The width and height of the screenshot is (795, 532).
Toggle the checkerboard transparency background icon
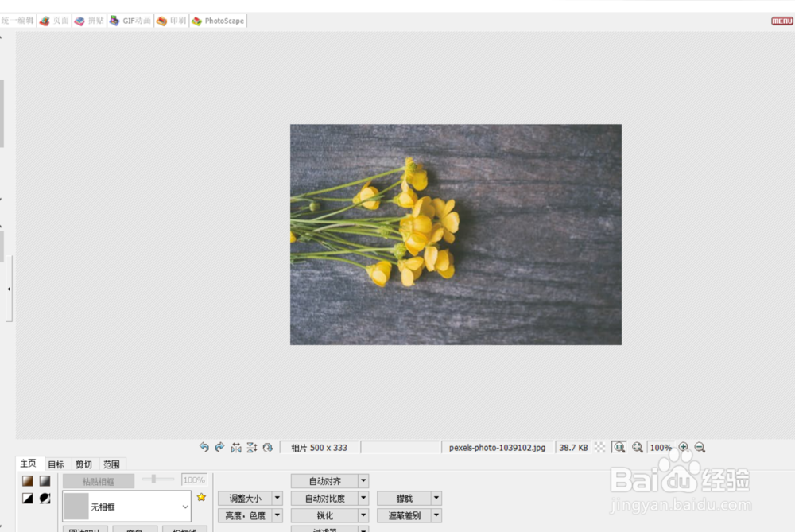pos(599,447)
